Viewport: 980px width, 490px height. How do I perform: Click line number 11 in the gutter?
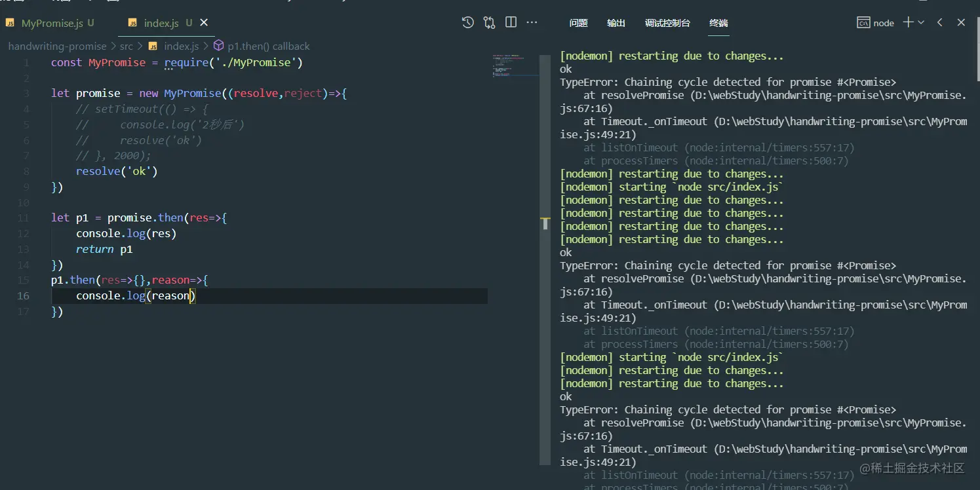(x=23, y=217)
